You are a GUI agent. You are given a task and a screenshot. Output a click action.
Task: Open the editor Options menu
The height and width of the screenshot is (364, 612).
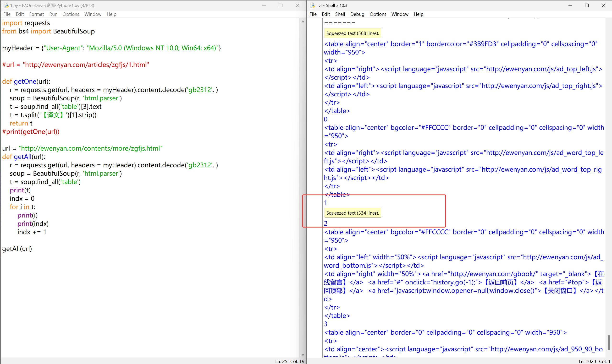(x=71, y=14)
